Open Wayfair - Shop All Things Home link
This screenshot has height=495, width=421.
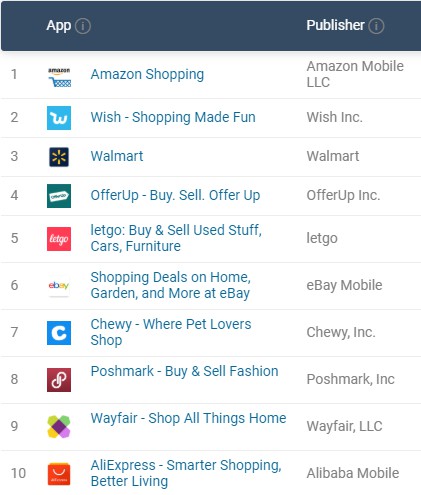(189, 418)
